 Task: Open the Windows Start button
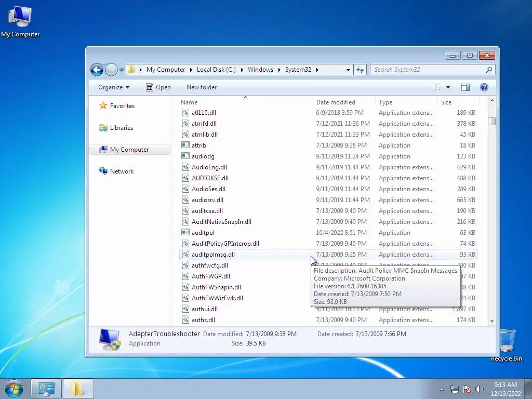point(14,389)
